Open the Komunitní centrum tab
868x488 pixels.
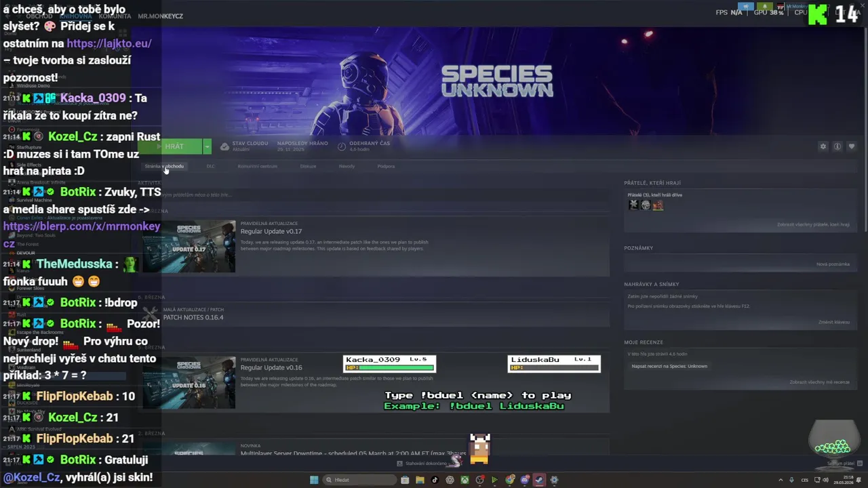pos(257,166)
